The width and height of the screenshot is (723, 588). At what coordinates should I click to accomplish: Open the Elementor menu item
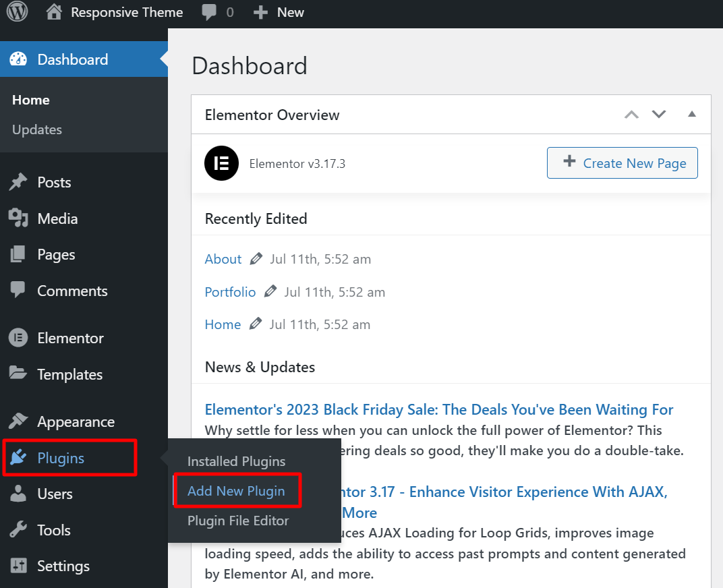point(71,338)
